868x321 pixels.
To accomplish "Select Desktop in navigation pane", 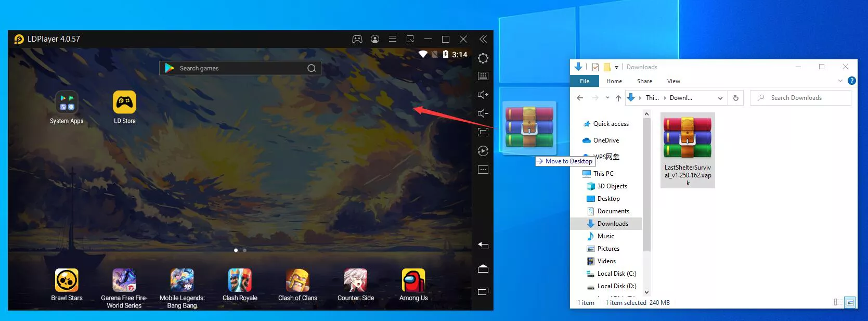I will click(603, 199).
